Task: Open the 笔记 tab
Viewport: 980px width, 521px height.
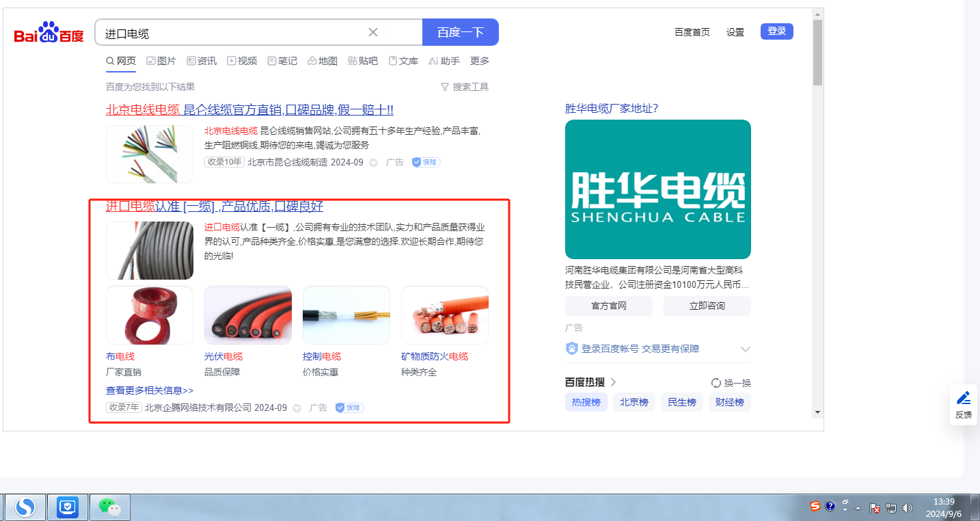Action: pos(282,61)
